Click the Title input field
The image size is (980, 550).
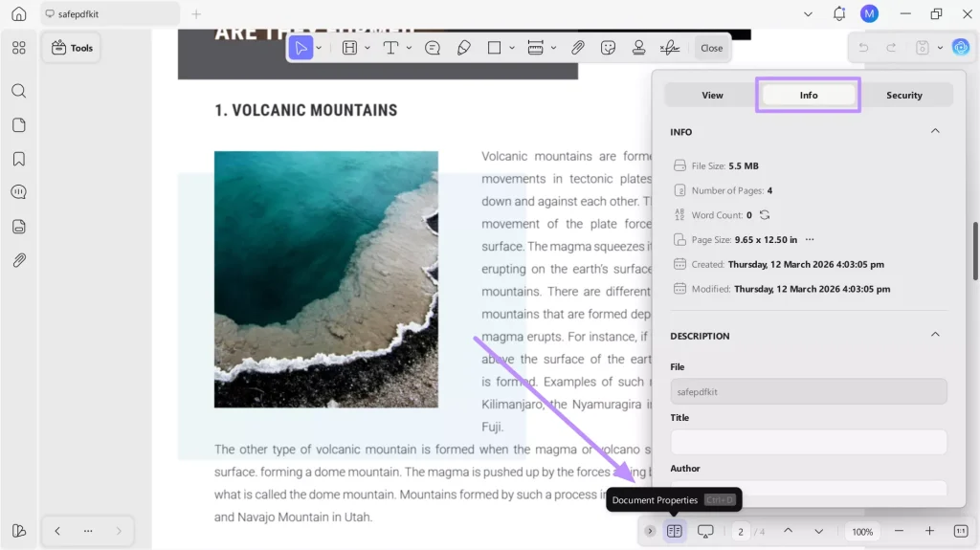[808, 442]
